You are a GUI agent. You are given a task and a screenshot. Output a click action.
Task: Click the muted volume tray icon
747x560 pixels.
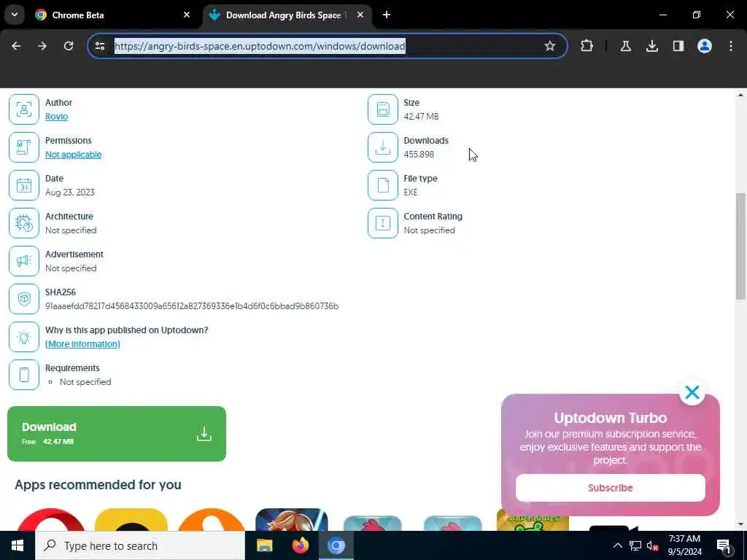pos(653,545)
